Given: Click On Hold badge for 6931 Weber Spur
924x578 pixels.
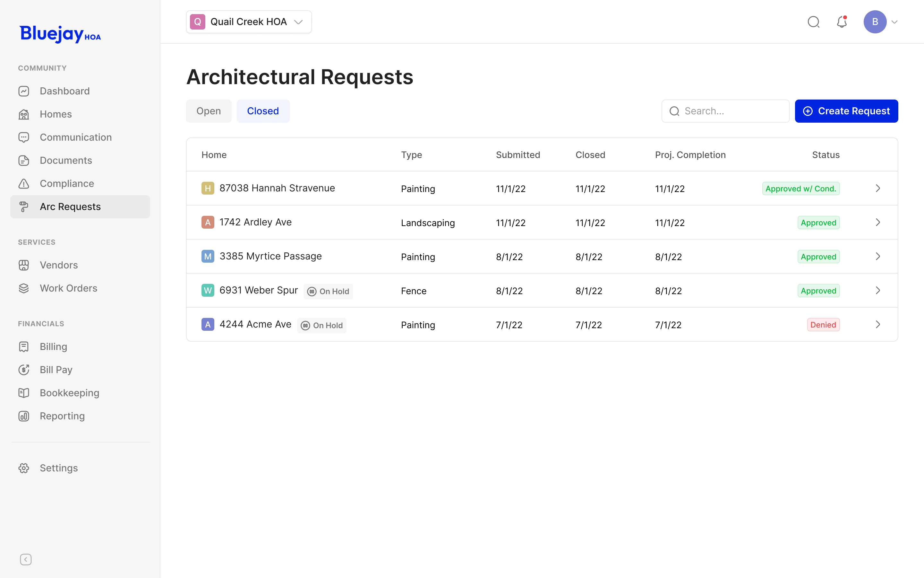Looking at the screenshot, I should point(328,291).
